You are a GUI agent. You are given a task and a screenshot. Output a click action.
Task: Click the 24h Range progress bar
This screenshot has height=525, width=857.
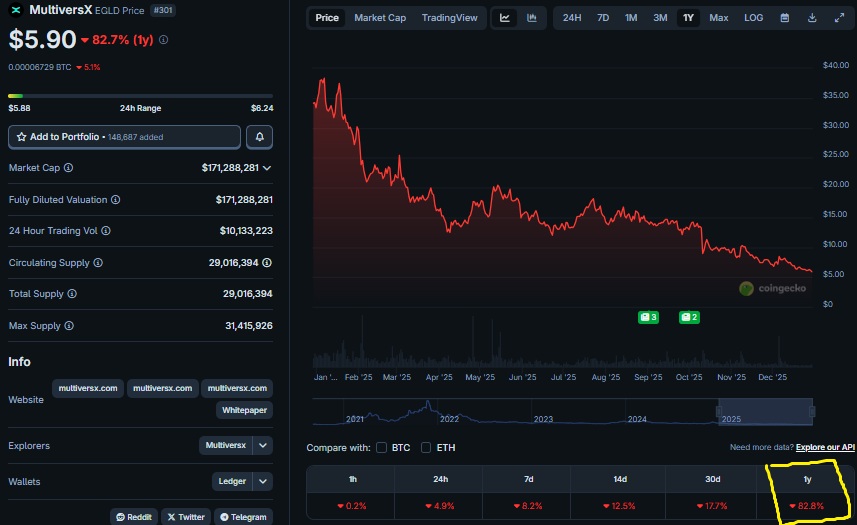pyautogui.click(x=140, y=96)
